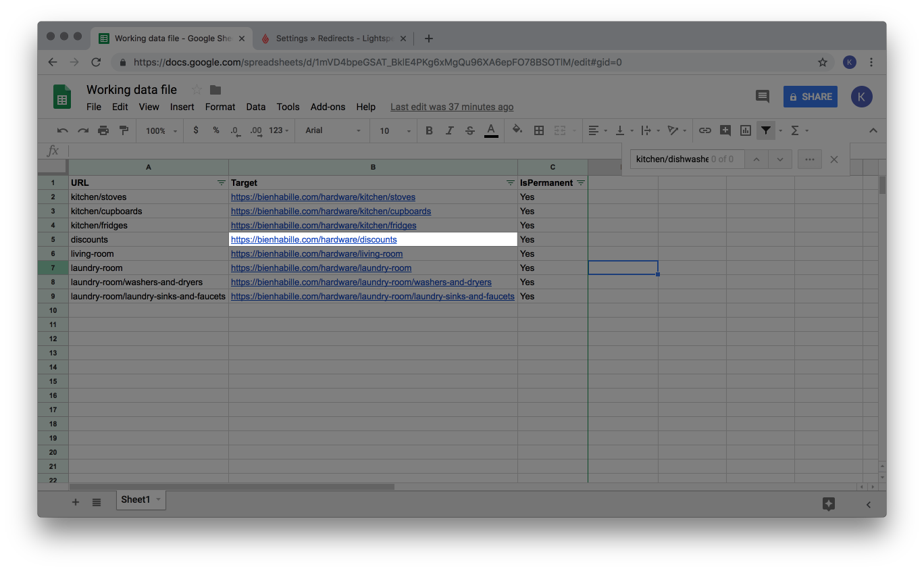Click the Redo icon
This screenshot has width=924, height=571.
click(x=83, y=130)
